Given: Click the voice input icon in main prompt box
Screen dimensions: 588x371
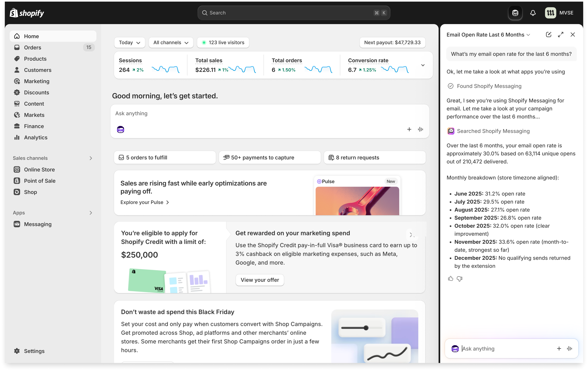Looking at the screenshot, I should pyautogui.click(x=420, y=129).
